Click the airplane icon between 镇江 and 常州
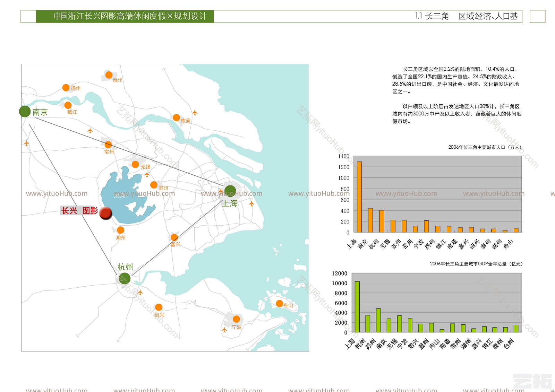The width and height of the screenshot is (555, 392). click(90, 131)
